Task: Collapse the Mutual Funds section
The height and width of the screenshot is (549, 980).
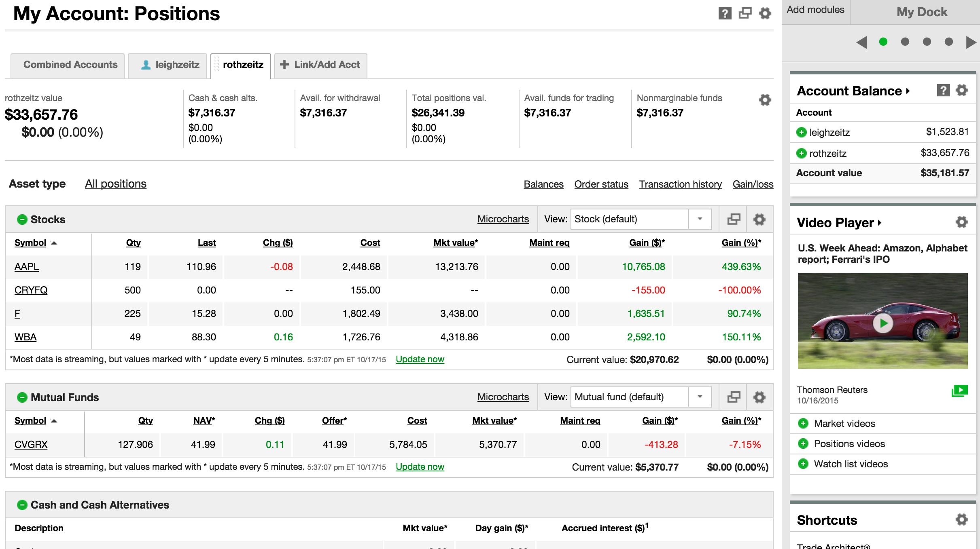Action: (22, 397)
